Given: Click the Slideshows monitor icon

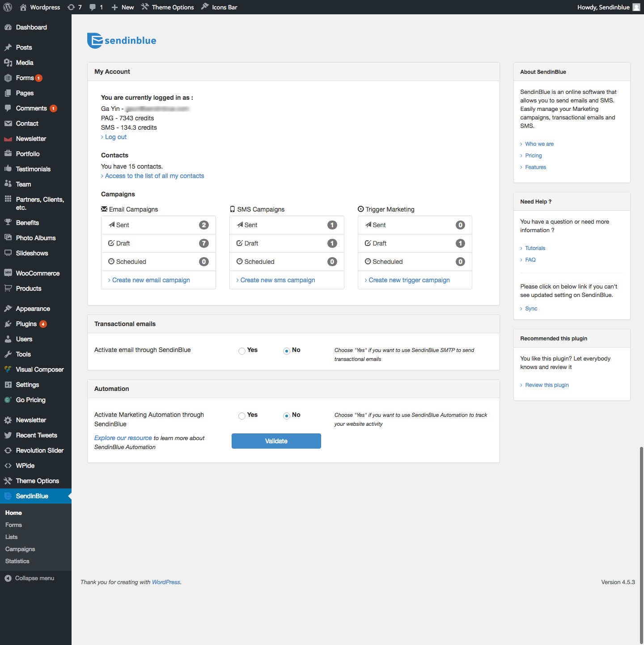Looking at the screenshot, I should pyautogui.click(x=8, y=253).
